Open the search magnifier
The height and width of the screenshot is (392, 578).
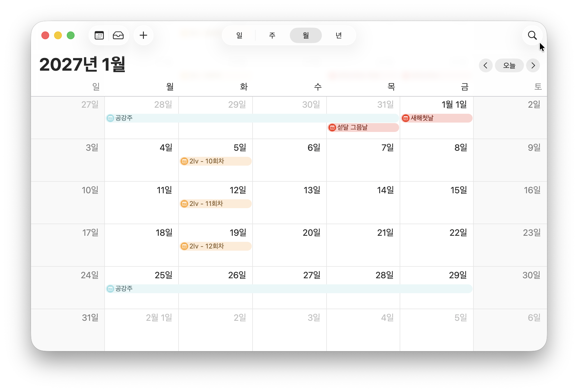coord(532,35)
